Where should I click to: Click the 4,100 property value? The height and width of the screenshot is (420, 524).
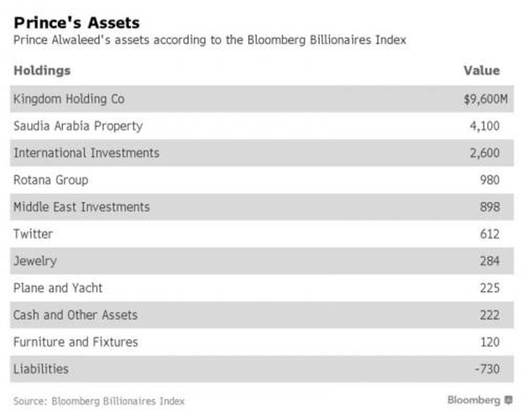tap(485, 126)
